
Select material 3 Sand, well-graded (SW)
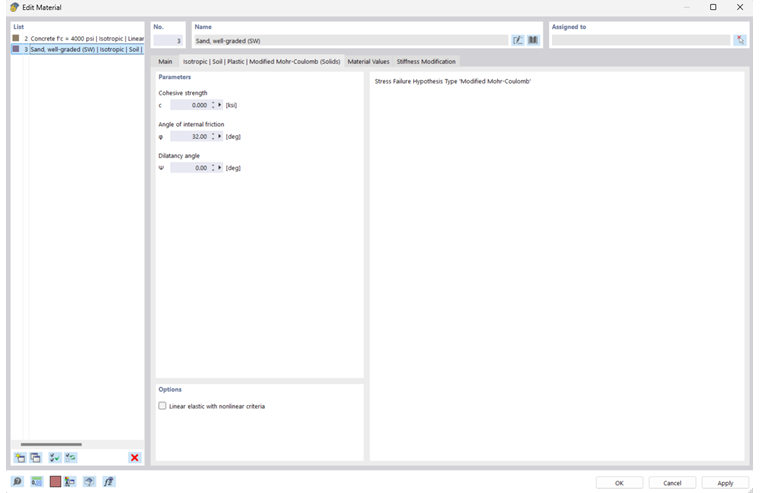tap(78, 49)
